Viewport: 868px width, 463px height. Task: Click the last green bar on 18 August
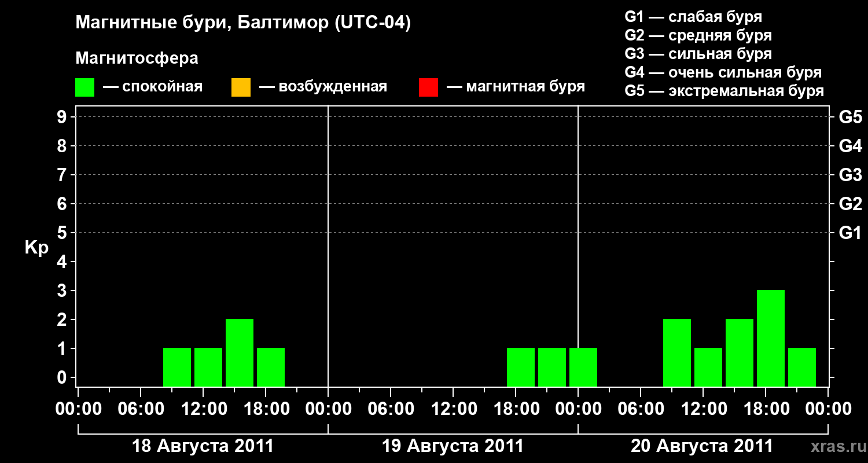271,367
